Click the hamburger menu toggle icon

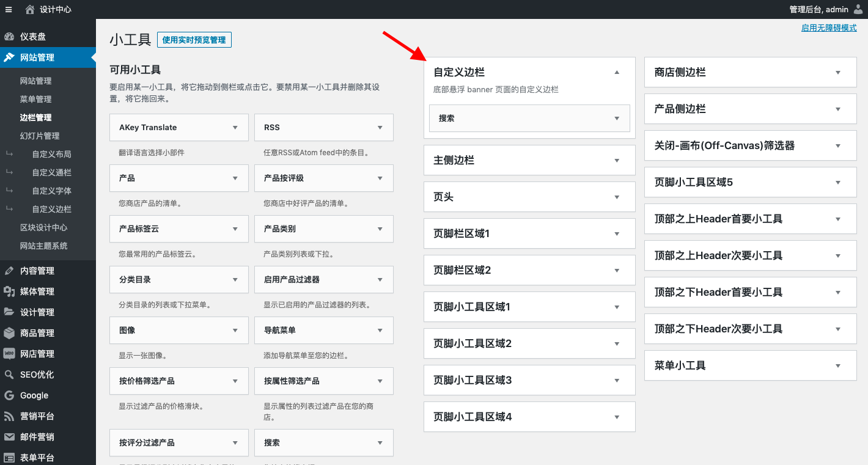(x=9, y=9)
